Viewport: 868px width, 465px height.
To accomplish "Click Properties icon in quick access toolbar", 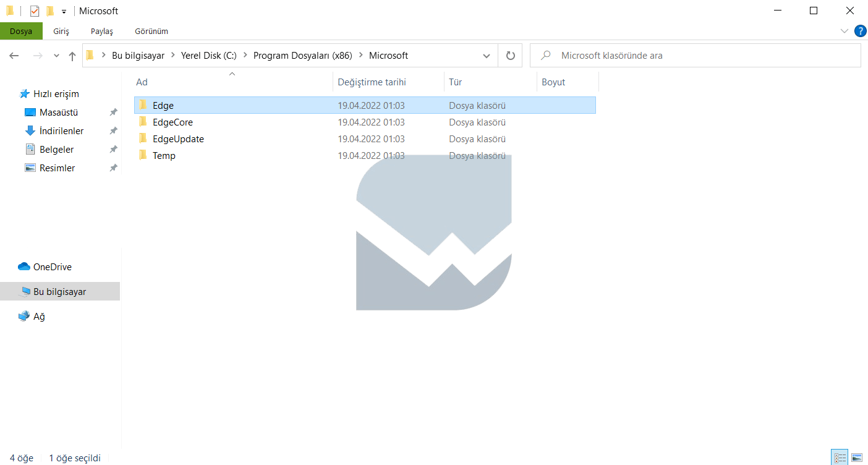I will pos(35,11).
